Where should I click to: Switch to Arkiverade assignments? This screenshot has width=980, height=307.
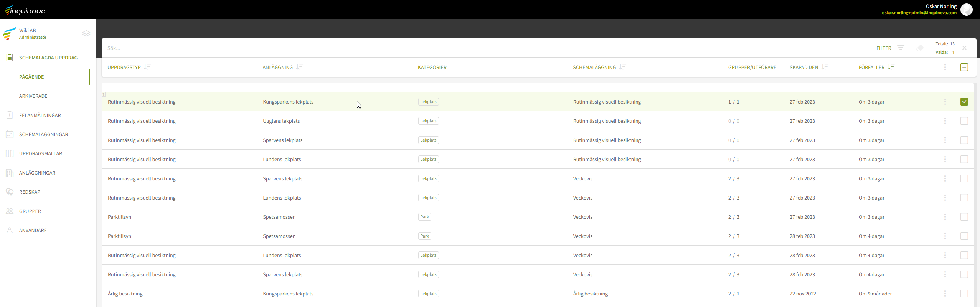pyautogui.click(x=33, y=96)
